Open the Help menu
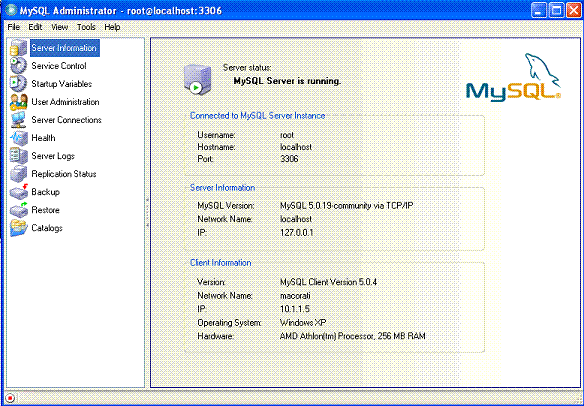584x406 pixels. [112, 27]
